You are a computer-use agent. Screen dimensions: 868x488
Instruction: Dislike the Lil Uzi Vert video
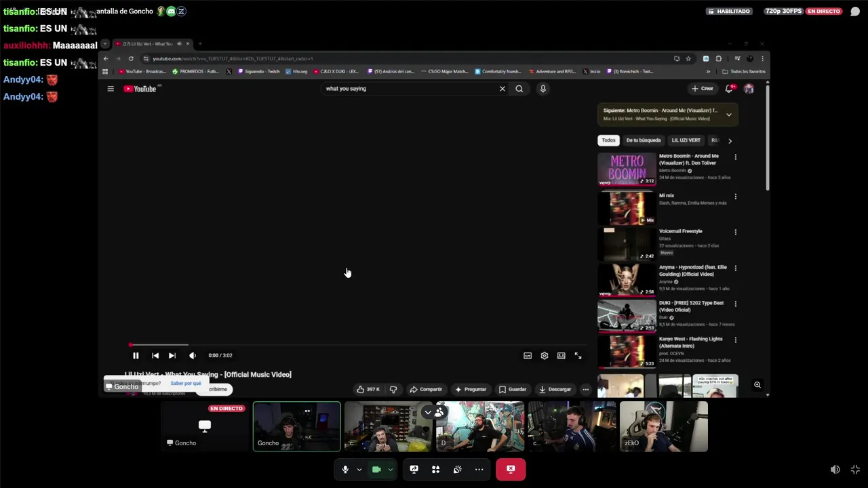(x=393, y=389)
